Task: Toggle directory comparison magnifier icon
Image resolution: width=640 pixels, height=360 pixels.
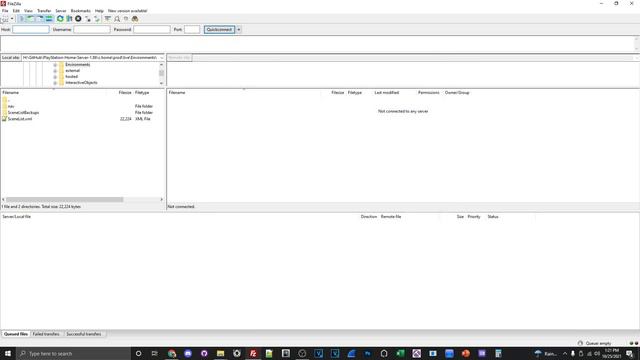Action: pos(117,19)
